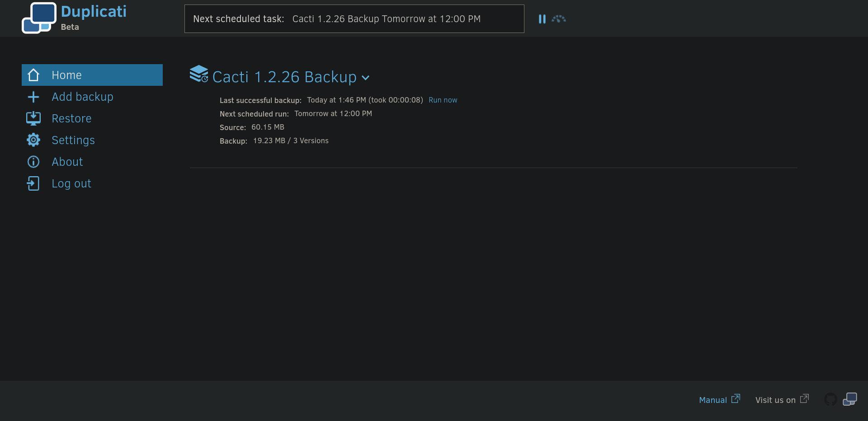Open the GitHub icon in the footer

pos(830,399)
